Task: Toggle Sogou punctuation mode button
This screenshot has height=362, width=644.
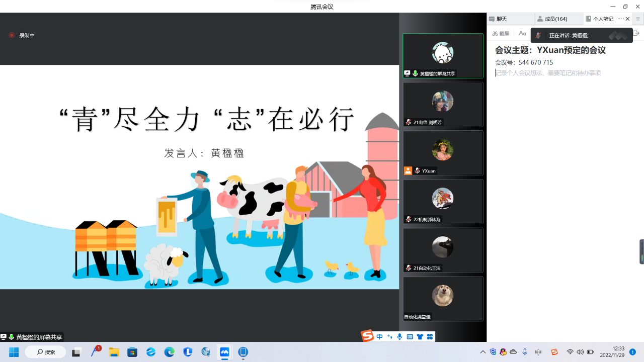Action: (390, 337)
